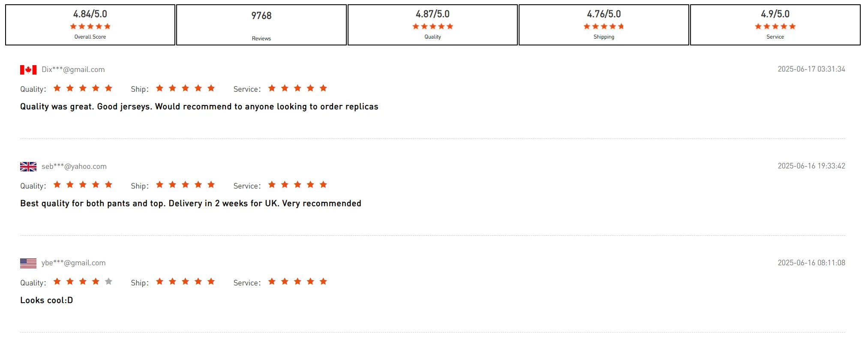Click the US flag icon beside ybe***@gmail.com
Screen dimensions: 868x339
(x=28, y=263)
